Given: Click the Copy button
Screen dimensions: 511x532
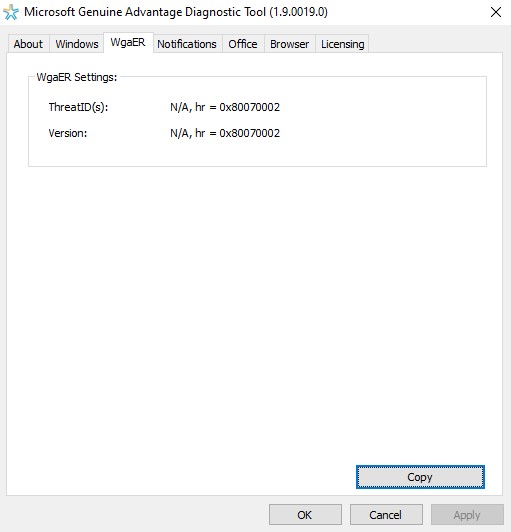Looking at the screenshot, I should [x=420, y=477].
